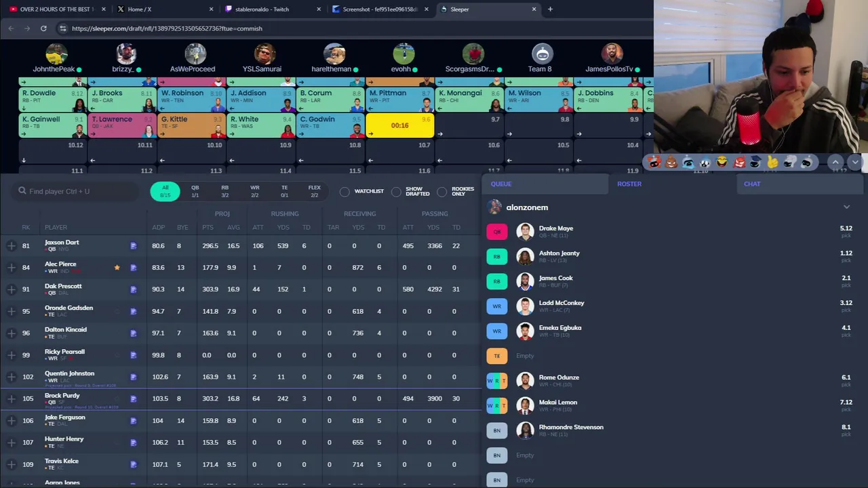Toggle the Show Drafted option
This screenshot has height=488, width=868.
[396, 192]
